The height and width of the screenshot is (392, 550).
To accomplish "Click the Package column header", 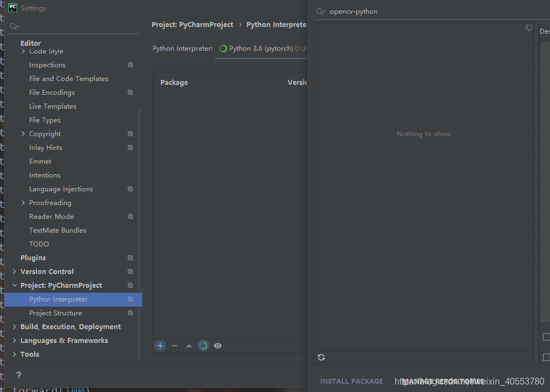I will (x=174, y=83).
